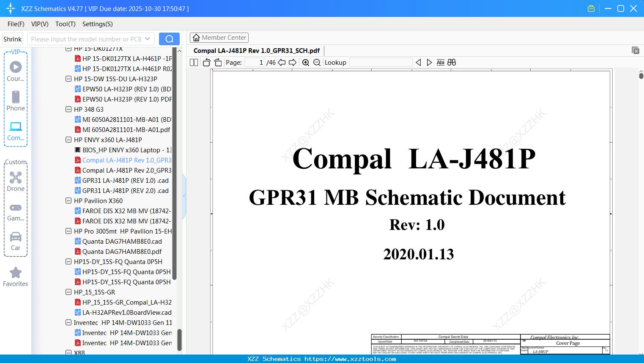Image resolution: width=644 pixels, height=363 pixels.
Task: Open model number dropdown arrow
Action: pos(148,39)
